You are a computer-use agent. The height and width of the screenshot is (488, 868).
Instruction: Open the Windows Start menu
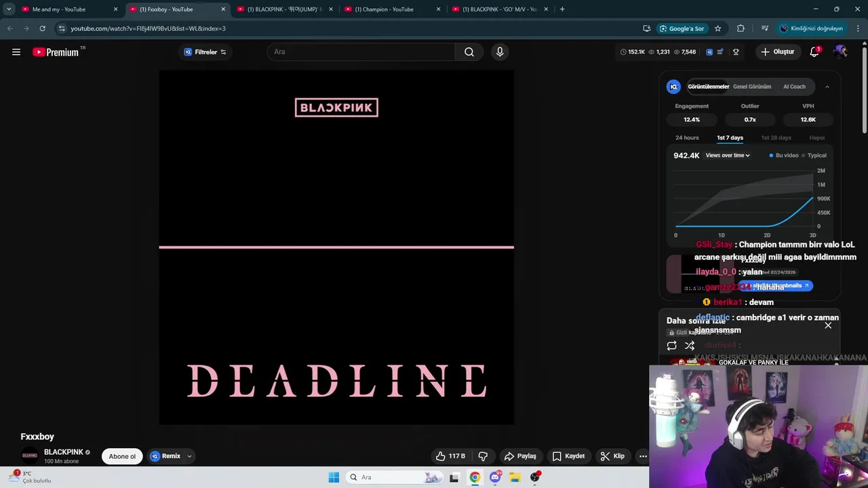tap(334, 477)
